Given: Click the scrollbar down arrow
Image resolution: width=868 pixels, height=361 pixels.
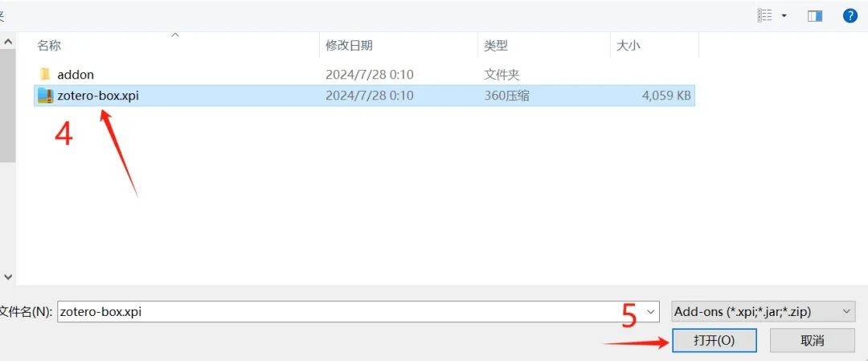Looking at the screenshot, I should click(8, 276).
